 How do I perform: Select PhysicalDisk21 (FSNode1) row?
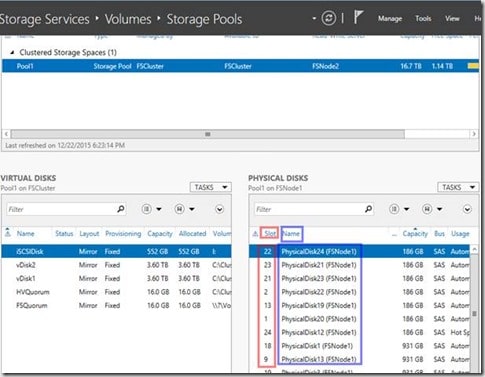pos(360,265)
